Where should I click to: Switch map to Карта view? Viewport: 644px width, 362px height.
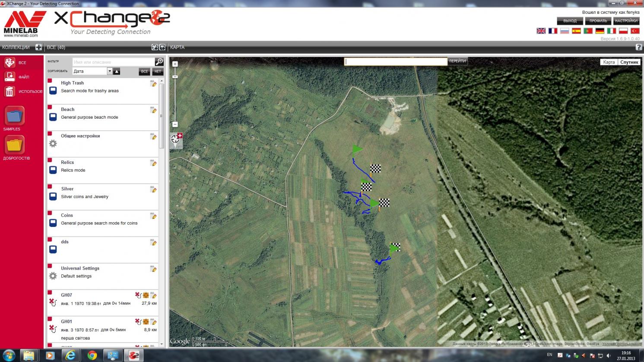(x=609, y=62)
